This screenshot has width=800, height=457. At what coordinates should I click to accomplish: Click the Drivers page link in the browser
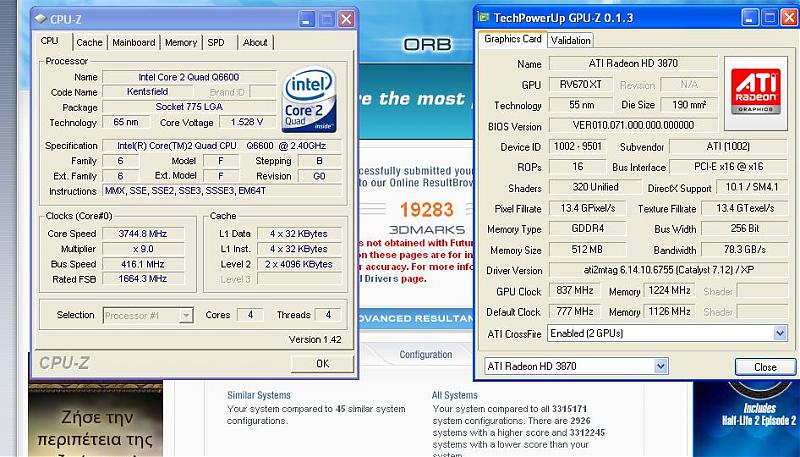click(x=392, y=279)
